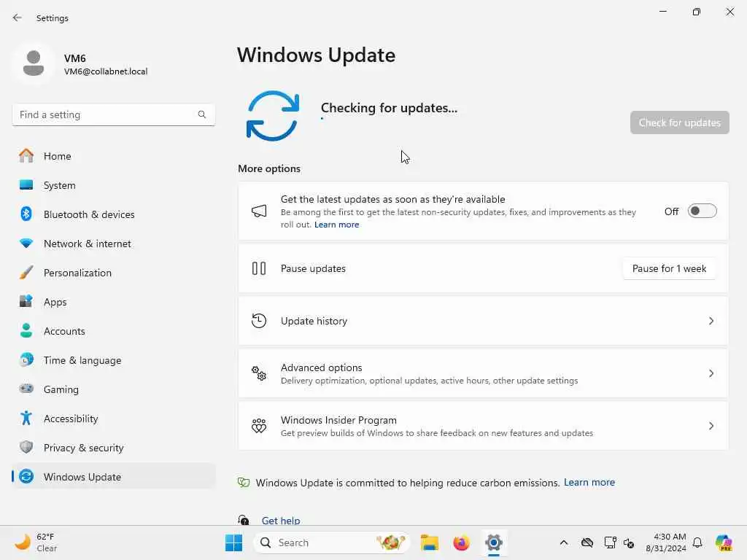This screenshot has width=747, height=560.
Task: Open Windows Start menu from taskbar
Action: pyautogui.click(x=233, y=542)
